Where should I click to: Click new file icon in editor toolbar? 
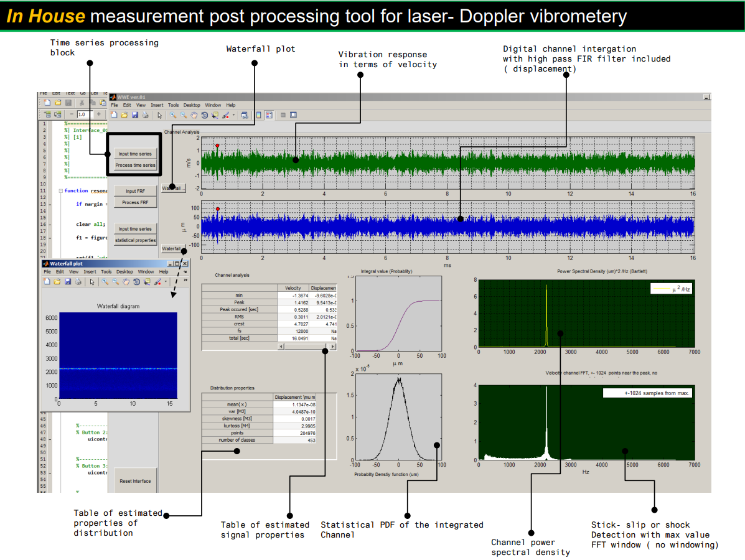pyautogui.click(x=47, y=102)
